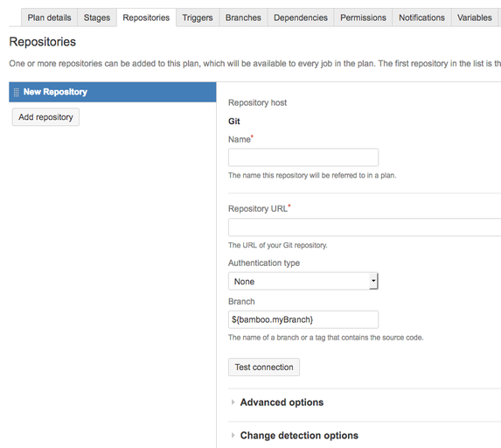Viewport: 501px width, 448px height.
Task: Select New Repository in the repository list
Action: tap(113, 92)
